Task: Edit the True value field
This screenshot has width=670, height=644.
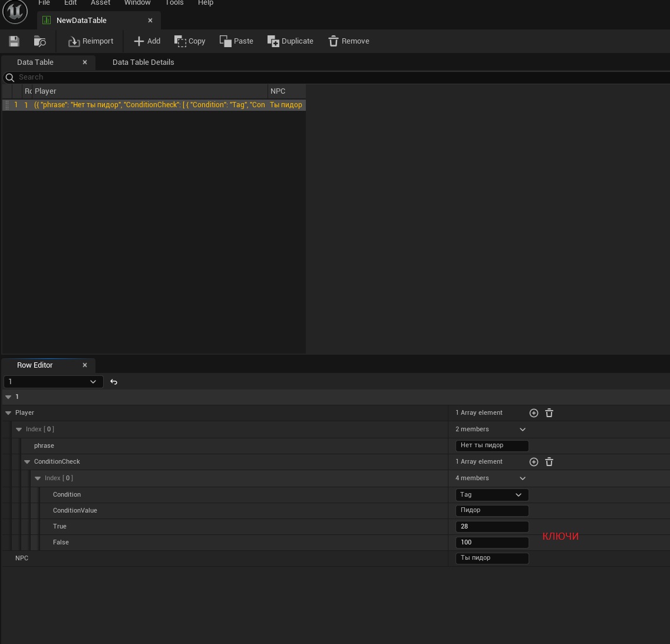Action: click(492, 527)
